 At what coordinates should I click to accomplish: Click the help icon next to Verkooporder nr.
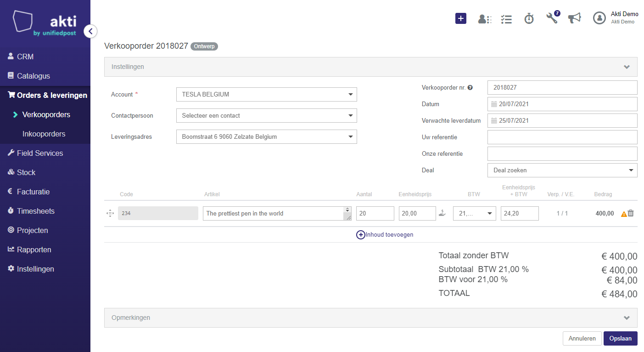470,88
